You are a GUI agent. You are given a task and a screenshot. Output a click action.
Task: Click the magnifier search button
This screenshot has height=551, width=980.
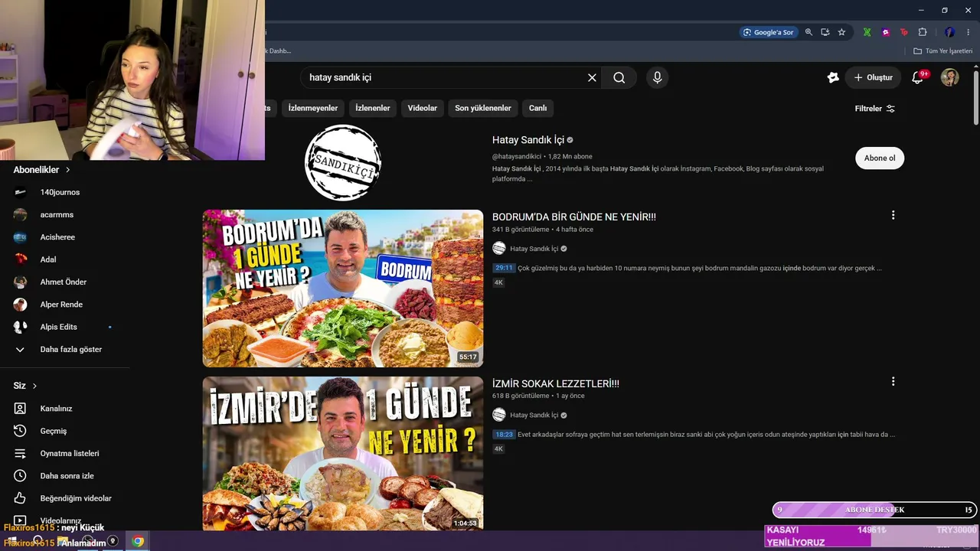click(x=619, y=77)
